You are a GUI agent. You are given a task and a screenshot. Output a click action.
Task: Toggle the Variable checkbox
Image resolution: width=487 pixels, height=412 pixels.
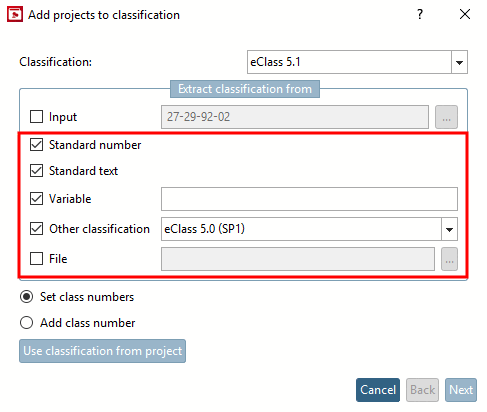(36, 199)
